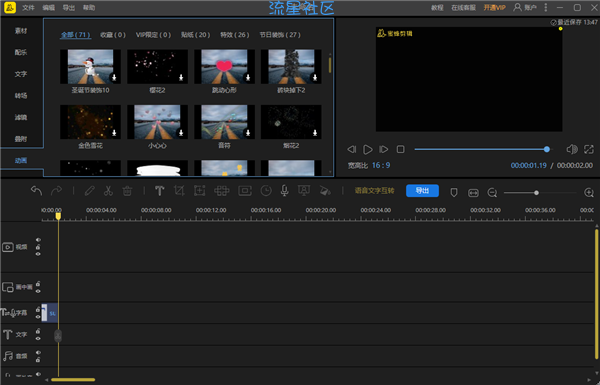Add a timeline marker with the shield icon
Viewport: 600px width, 385px height.
454,192
